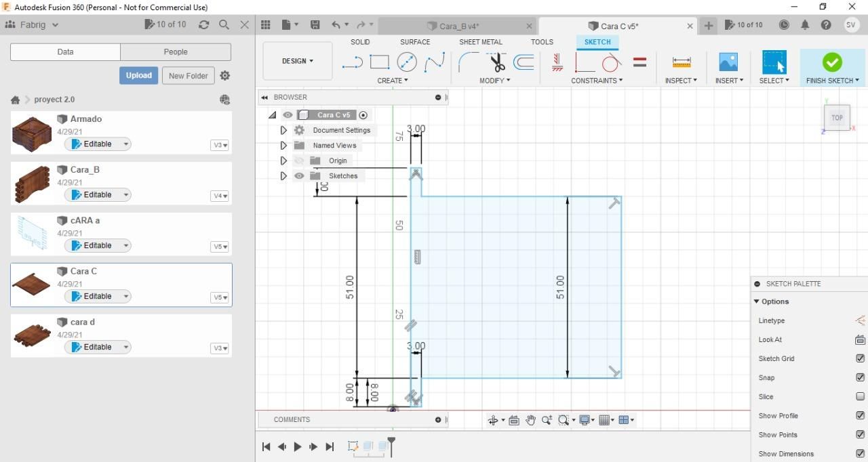Toggle the Show Dimensions checkbox
The height and width of the screenshot is (462, 868).
pyautogui.click(x=860, y=453)
